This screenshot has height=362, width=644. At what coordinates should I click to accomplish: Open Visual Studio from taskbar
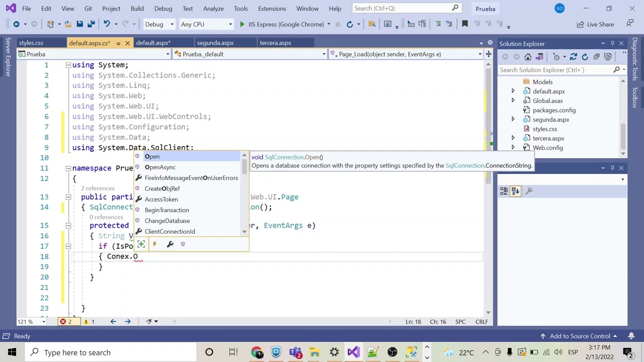pos(353,352)
